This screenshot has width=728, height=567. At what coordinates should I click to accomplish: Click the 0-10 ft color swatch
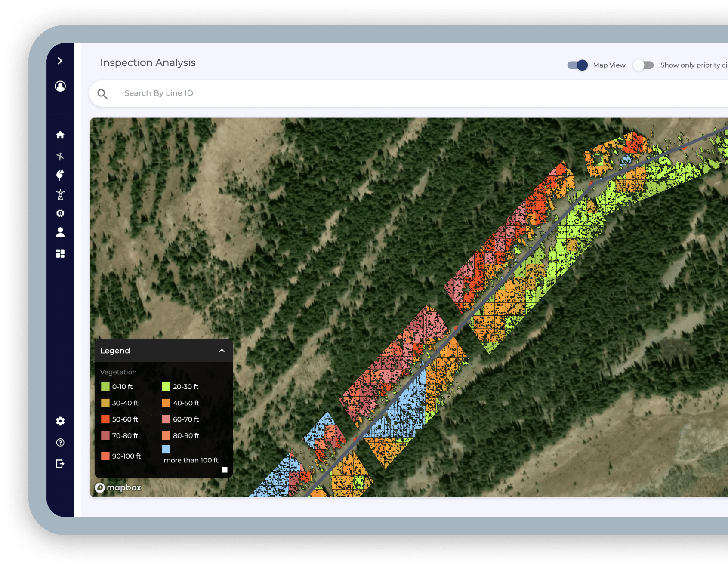(x=105, y=386)
